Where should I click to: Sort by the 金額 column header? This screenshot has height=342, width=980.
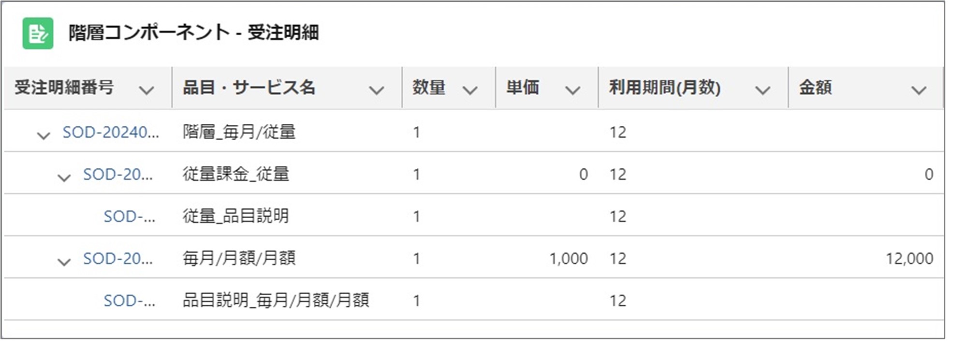click(x=815, y=88)
